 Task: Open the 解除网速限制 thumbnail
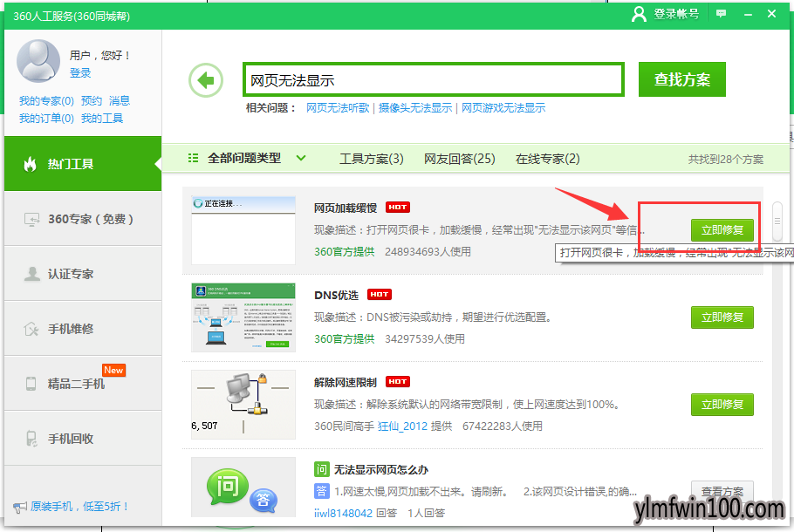pos(243,405)
